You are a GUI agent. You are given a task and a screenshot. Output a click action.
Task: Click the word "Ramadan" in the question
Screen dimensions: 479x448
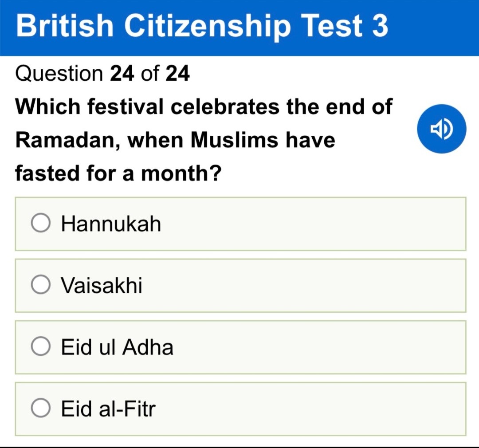click(68, 140)
